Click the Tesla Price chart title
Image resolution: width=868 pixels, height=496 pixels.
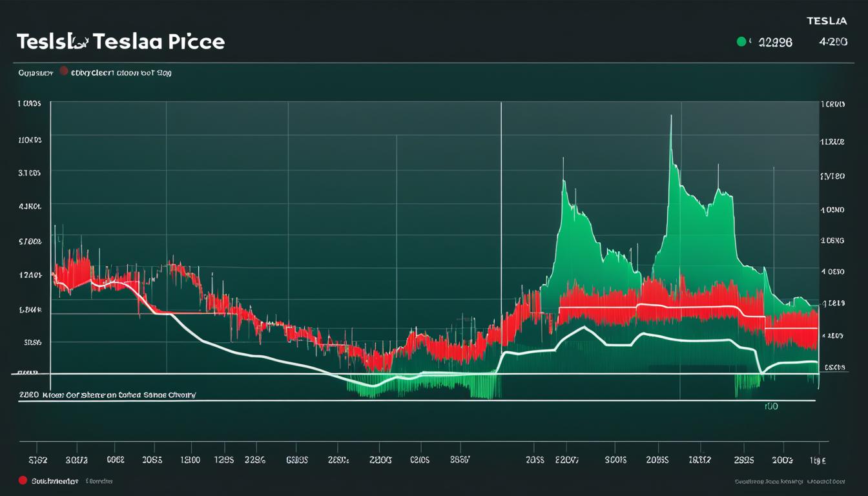[121, 42]
